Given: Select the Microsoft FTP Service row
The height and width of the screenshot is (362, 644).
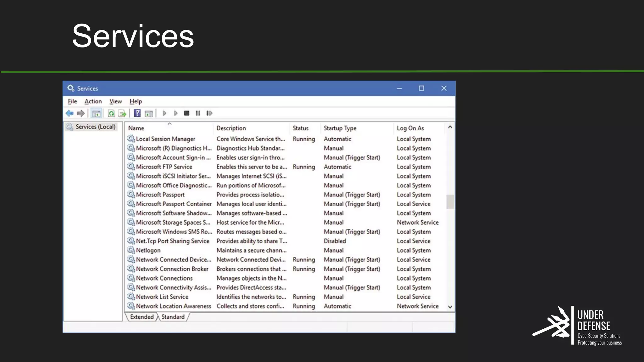Looking at the screenshot, I should pos(164,167).
